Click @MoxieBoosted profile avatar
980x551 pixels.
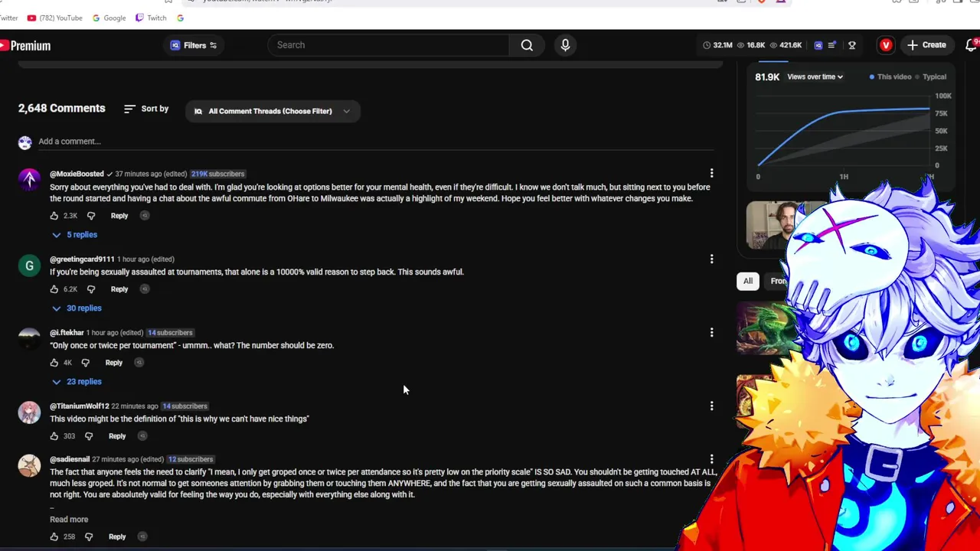coord(29,180)
